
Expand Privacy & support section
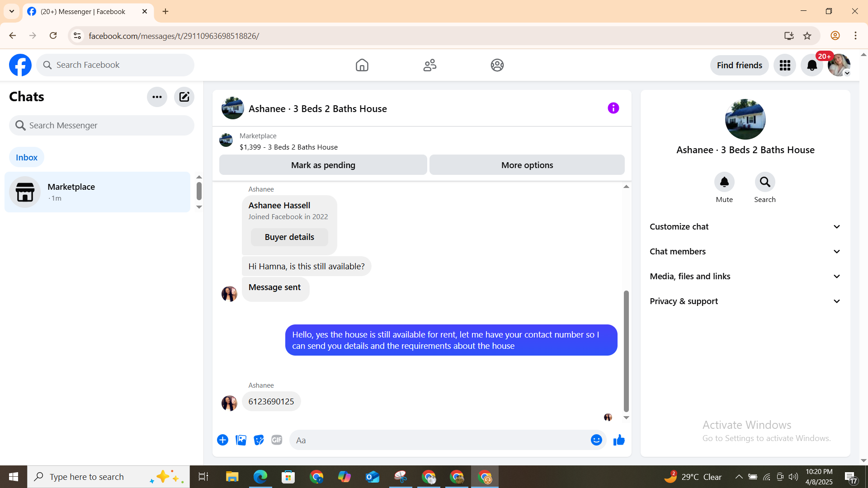[745, 301]
